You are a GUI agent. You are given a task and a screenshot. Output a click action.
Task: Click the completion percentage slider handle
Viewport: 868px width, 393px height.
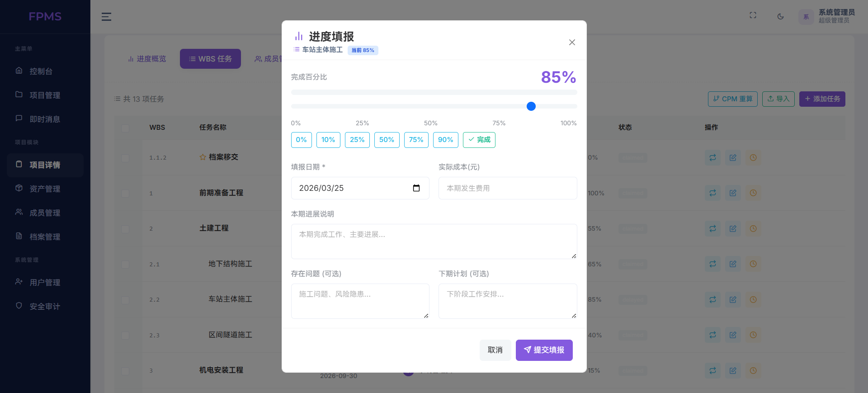pos(531,106)
